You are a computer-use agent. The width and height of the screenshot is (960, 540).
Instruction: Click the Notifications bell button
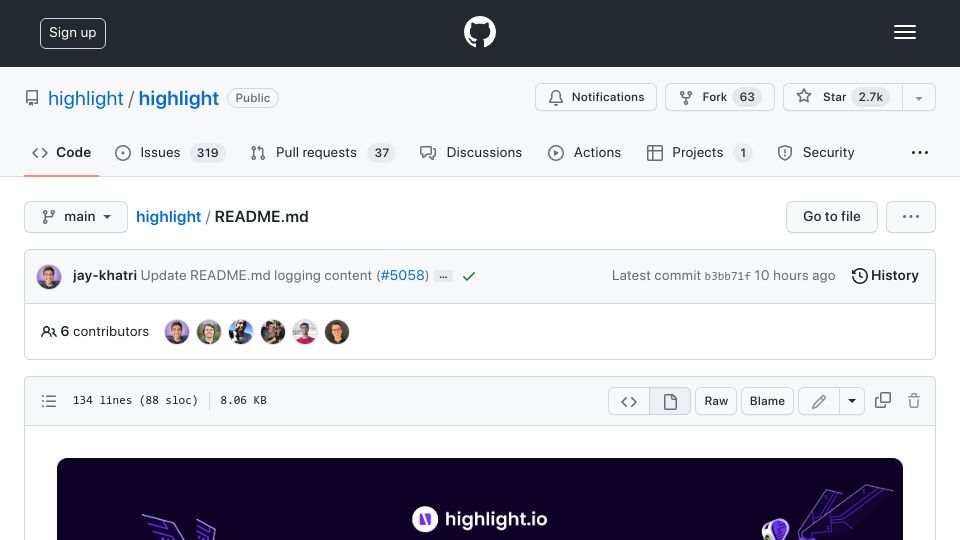coord(596,97)
